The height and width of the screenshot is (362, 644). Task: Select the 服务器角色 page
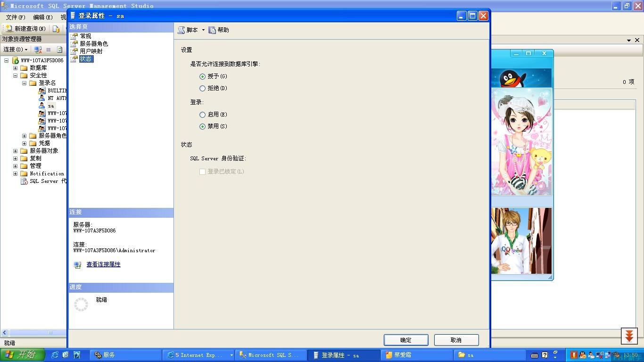point(94,43)
